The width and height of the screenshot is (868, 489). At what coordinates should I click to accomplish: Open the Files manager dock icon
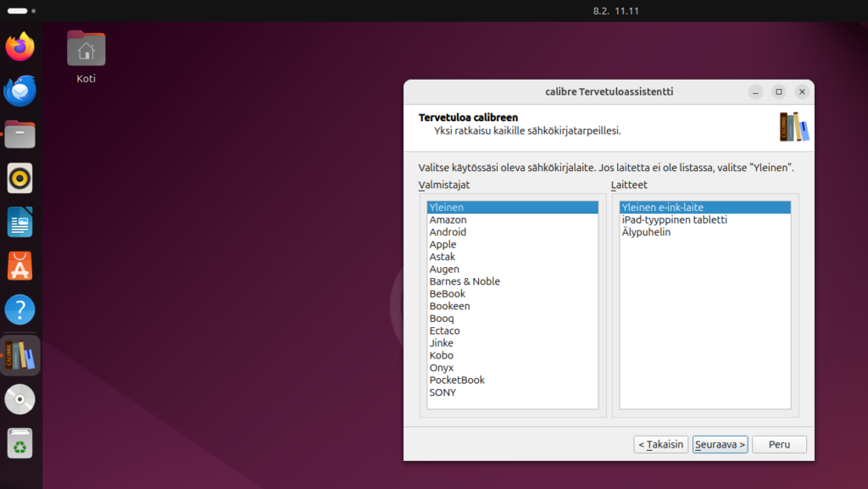(20, 134)
